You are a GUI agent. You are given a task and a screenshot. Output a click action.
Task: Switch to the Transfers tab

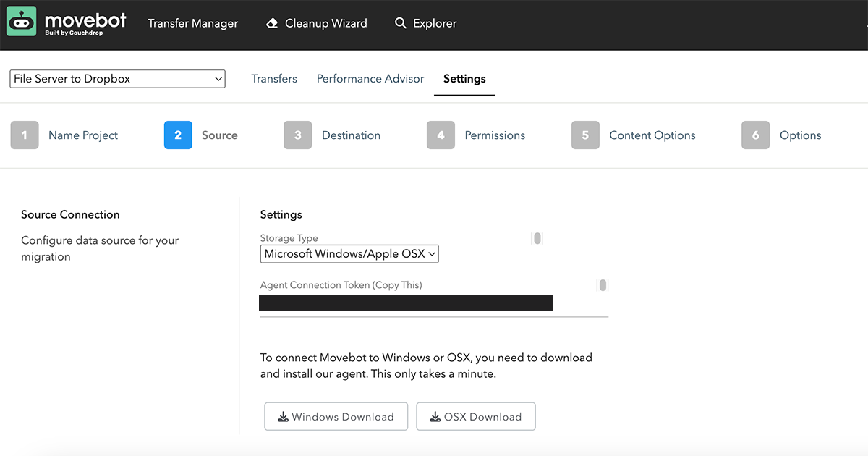(x=274, y=78)
